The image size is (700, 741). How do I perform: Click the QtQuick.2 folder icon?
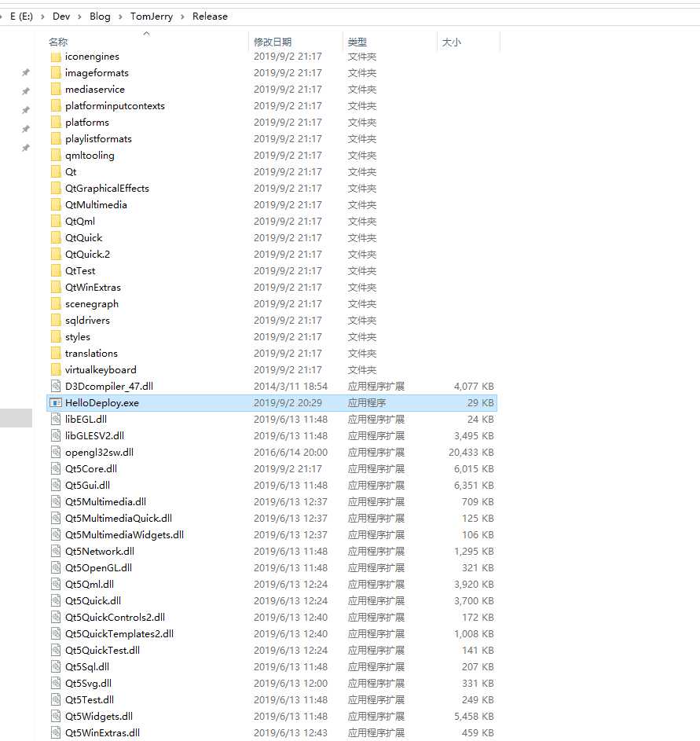tap(56, 255)
